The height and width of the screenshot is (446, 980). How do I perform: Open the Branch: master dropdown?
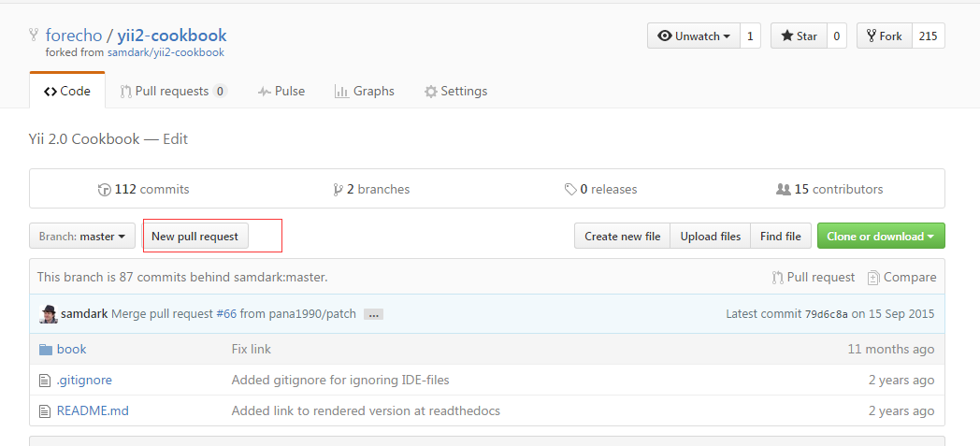[82, 237]
